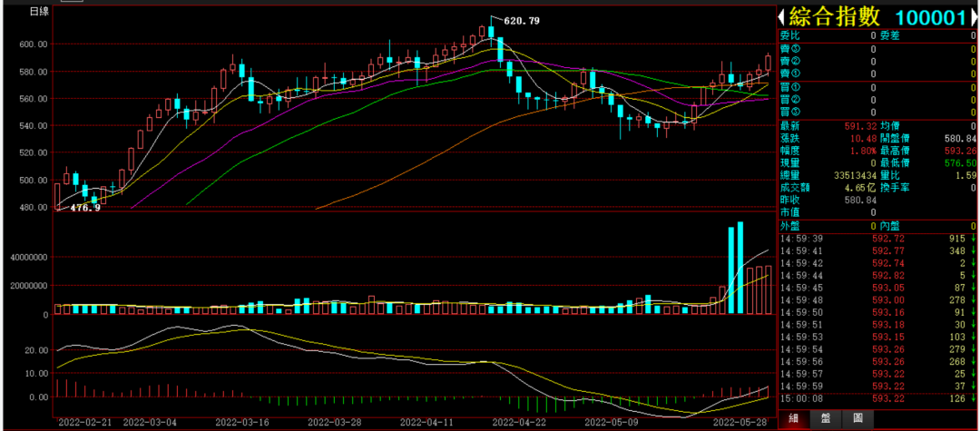The image size is (980, 431).
Task: Select the final tick at 15:00:08
Action: [877, 398]
